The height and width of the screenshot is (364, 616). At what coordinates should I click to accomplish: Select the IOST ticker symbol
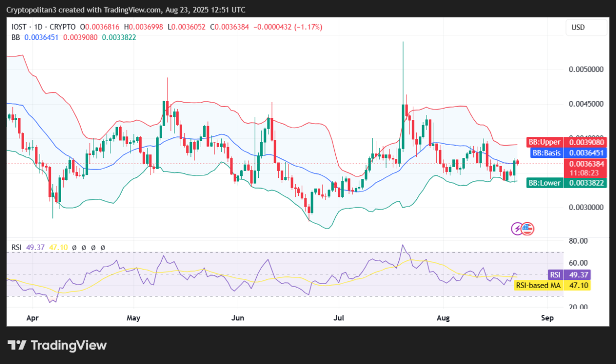click(x=18, y=27)
